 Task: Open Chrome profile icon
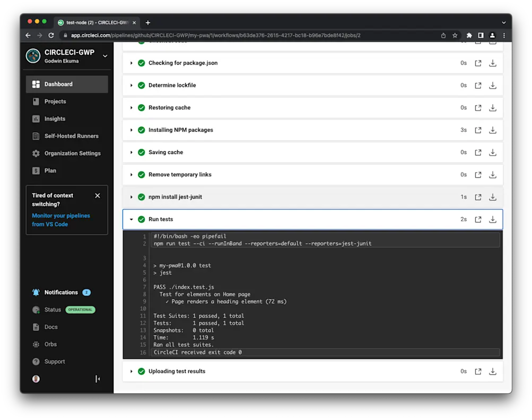click(492, 36)
